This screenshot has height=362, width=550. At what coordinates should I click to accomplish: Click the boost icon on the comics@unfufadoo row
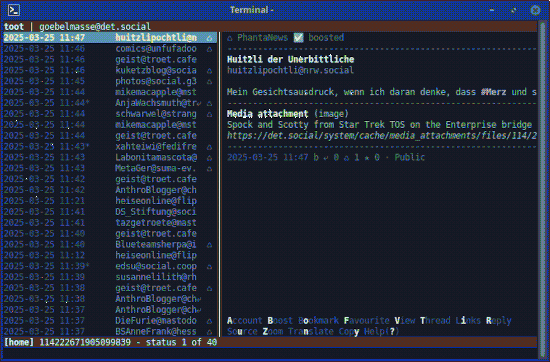point(209,49)
